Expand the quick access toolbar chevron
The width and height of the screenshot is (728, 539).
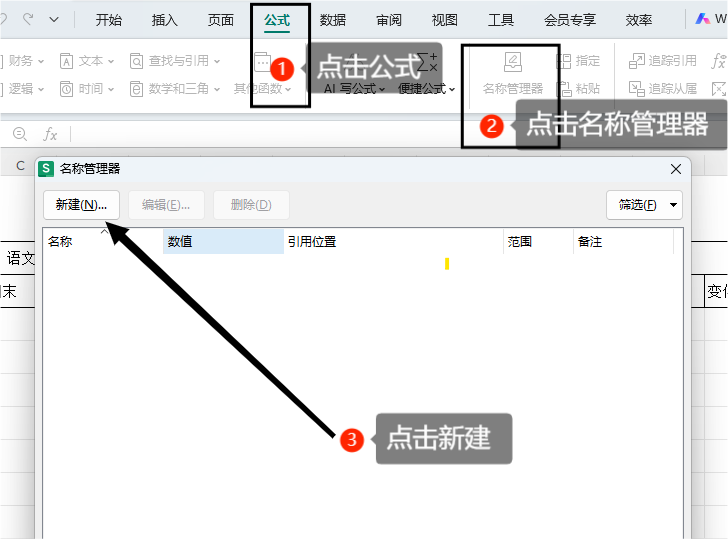(54, 20)
